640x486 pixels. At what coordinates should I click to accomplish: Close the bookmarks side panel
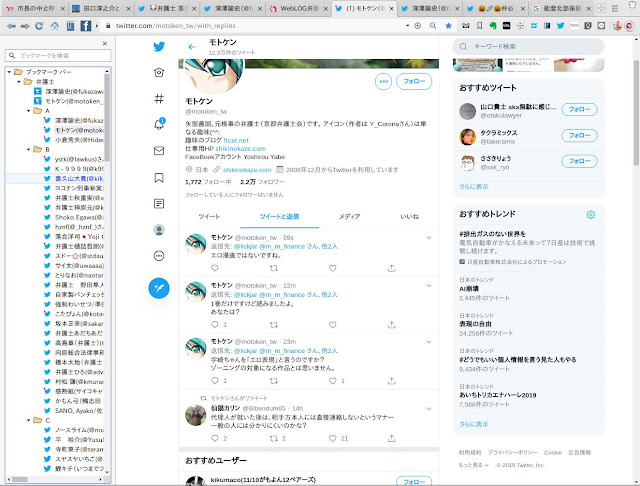[105, 43]
